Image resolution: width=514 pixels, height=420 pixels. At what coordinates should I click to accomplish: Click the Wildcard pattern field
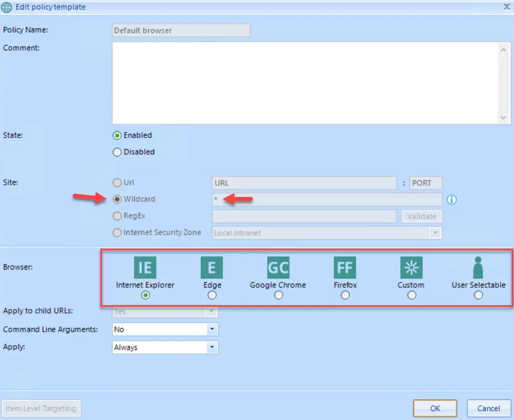point(327,200)
